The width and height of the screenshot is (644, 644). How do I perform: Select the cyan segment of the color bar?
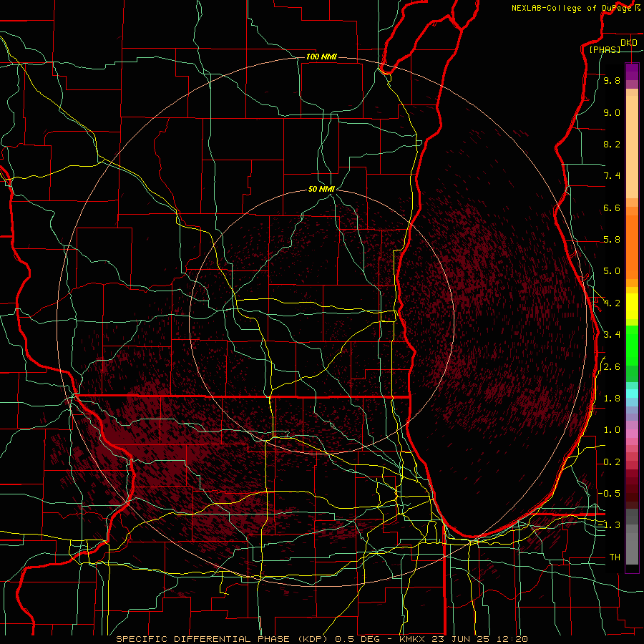(x=632, y=394)
